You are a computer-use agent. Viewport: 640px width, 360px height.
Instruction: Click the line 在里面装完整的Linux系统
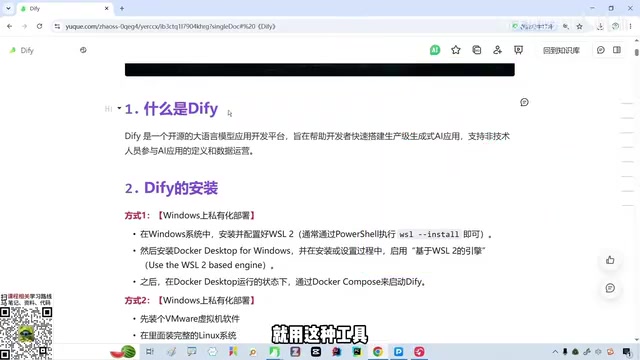[188, 336]
